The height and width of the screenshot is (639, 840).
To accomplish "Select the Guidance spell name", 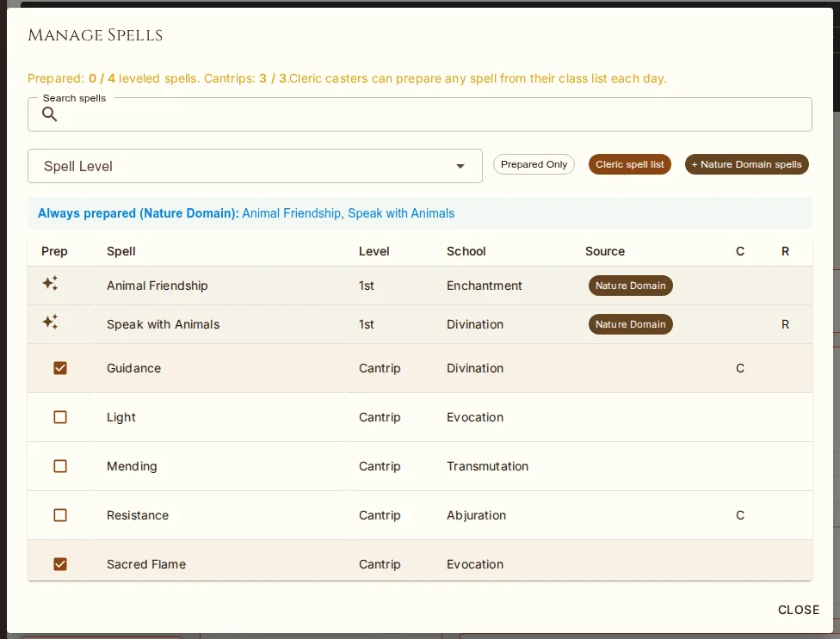I will coord(133,368).
